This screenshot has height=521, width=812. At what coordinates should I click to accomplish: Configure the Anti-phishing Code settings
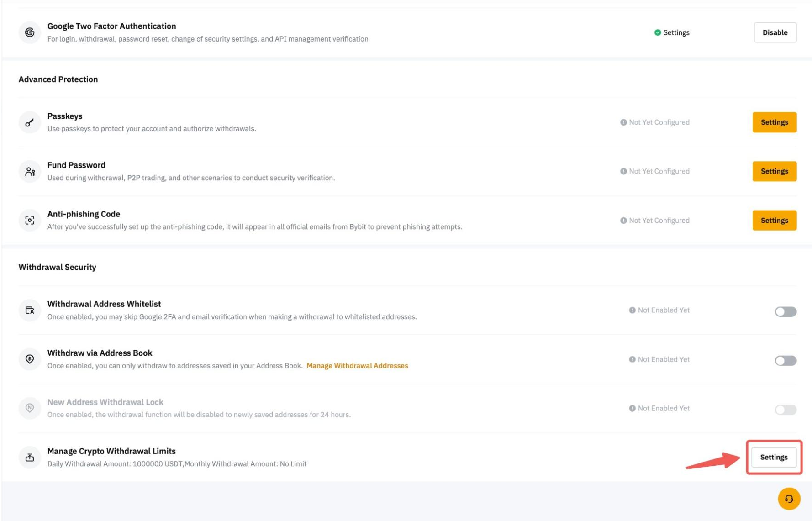click(774, 220)
